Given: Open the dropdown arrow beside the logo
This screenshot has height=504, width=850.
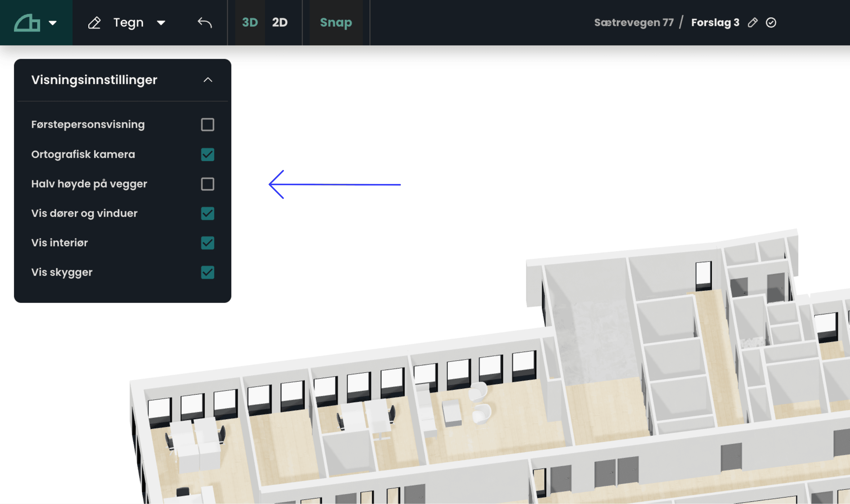Looking at the screenshot, I should click(x=52, y=23).
